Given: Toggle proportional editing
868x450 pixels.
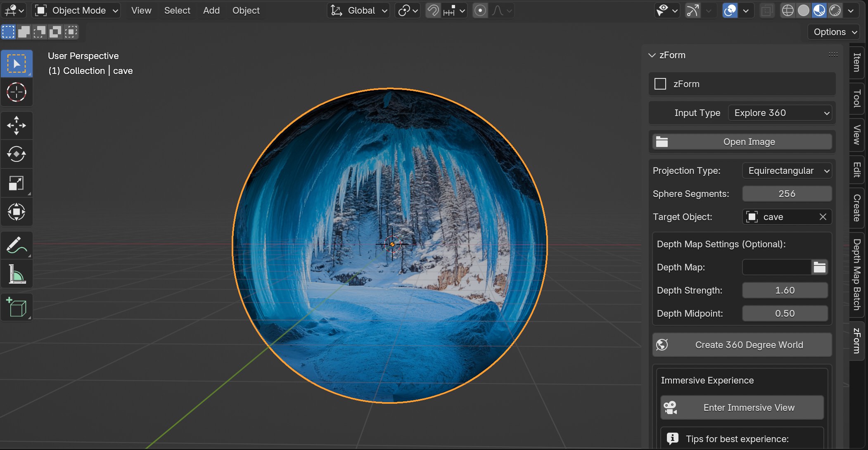Looking at the screenshot, I should point(480,10).
